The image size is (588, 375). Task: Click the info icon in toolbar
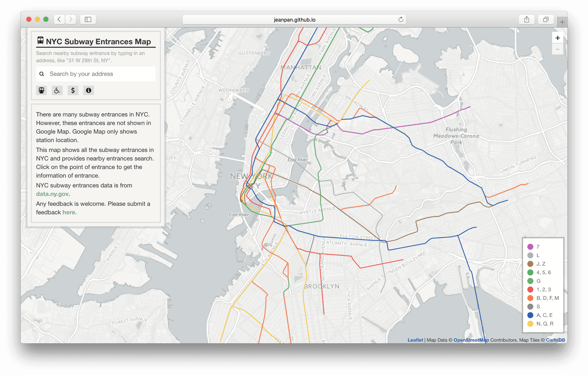[88, 90]
